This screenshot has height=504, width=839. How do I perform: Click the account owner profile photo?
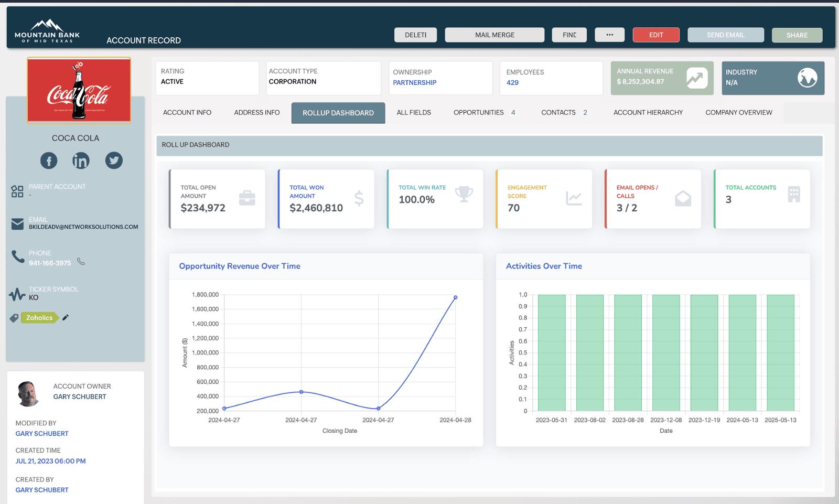coord(28,394)
